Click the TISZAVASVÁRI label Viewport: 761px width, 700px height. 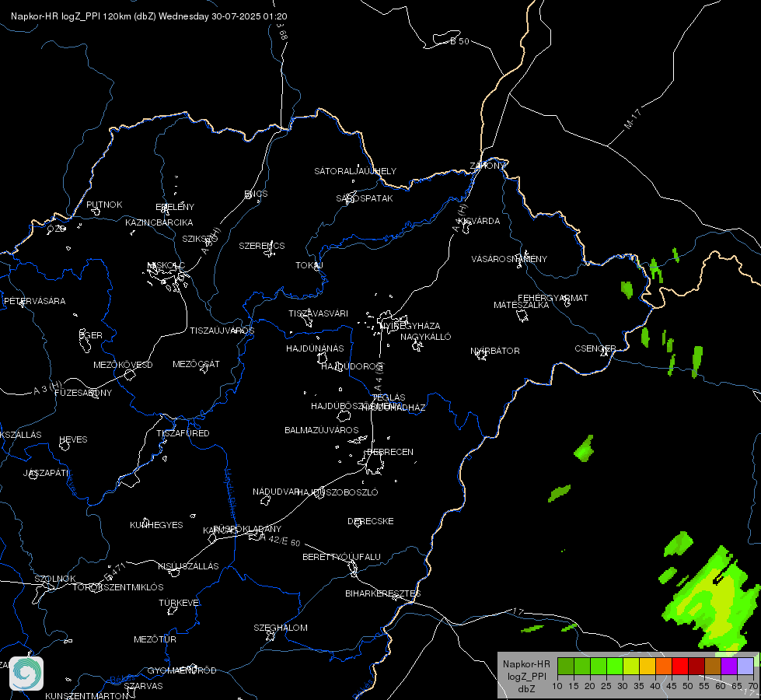(x=319, y=313)
